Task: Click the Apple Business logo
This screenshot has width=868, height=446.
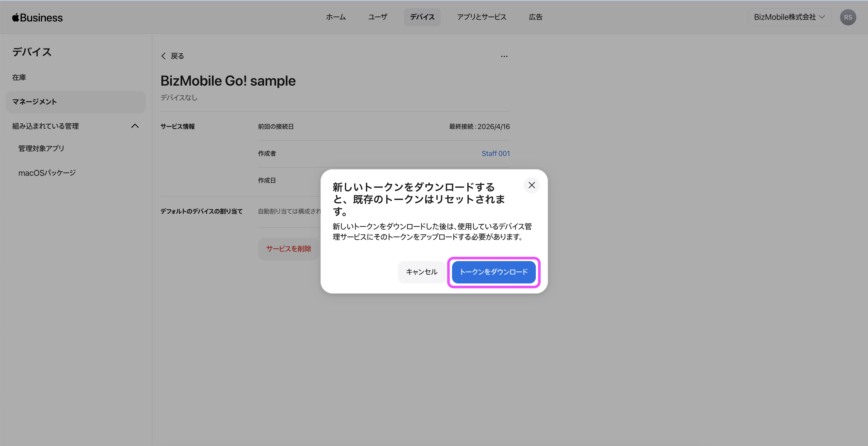Action: [37, 18]
